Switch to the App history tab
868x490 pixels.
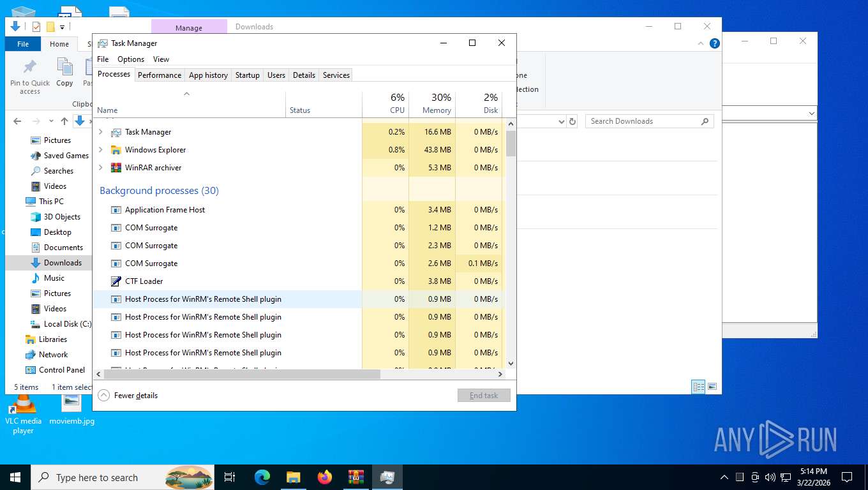point(208,75)
